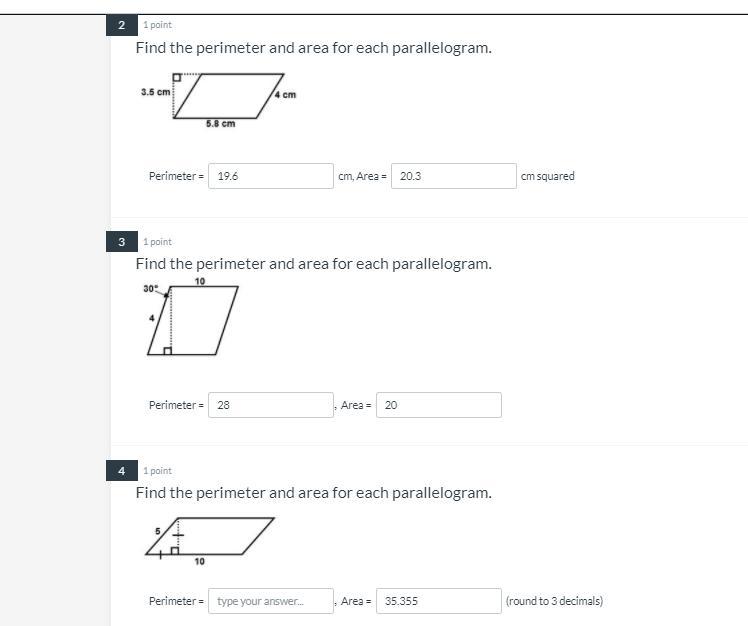Click the empty question 4 perimeter field

tap(271, 601)
